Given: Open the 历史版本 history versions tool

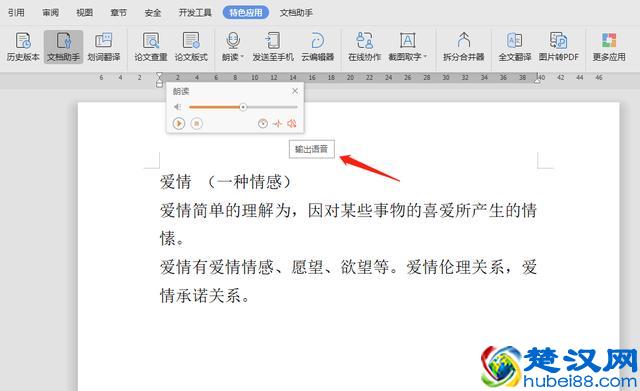Looking at the screenshot, I should (23, 47).
